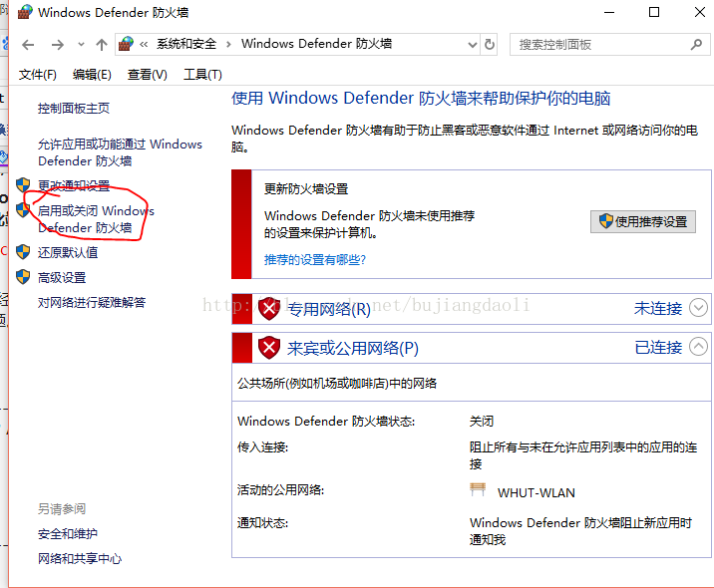Go up one level with up arrow
Screen dimensions: 714x588
coord(102,45)
